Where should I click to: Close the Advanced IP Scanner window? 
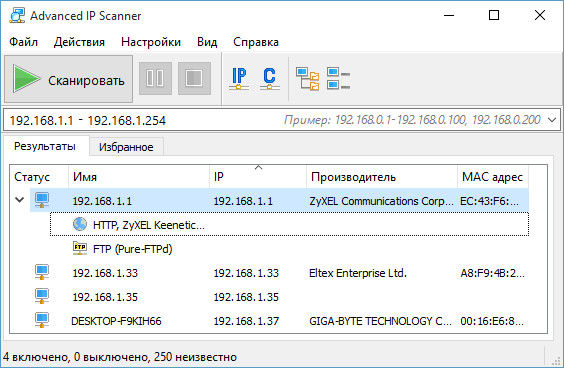pyautogui.click(x=540, y=15)
